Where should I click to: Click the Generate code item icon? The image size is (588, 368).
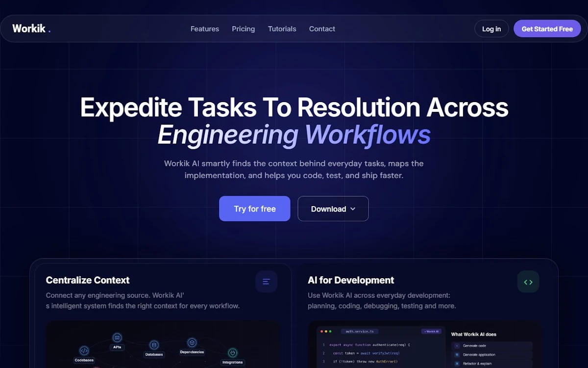(457, 346)
